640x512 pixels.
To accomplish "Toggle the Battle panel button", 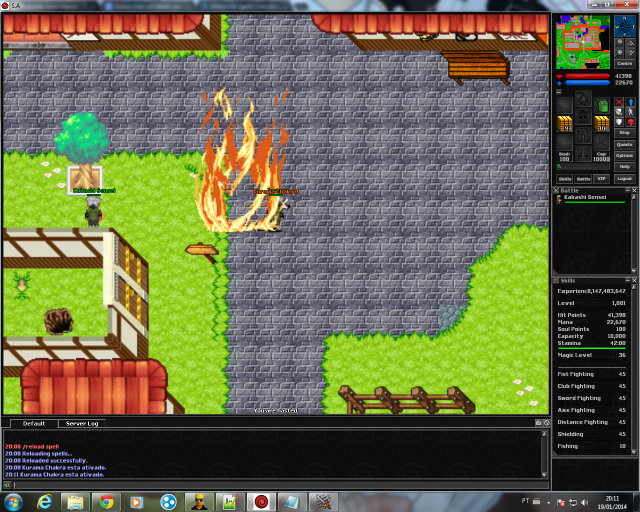I will pos(583,179).
